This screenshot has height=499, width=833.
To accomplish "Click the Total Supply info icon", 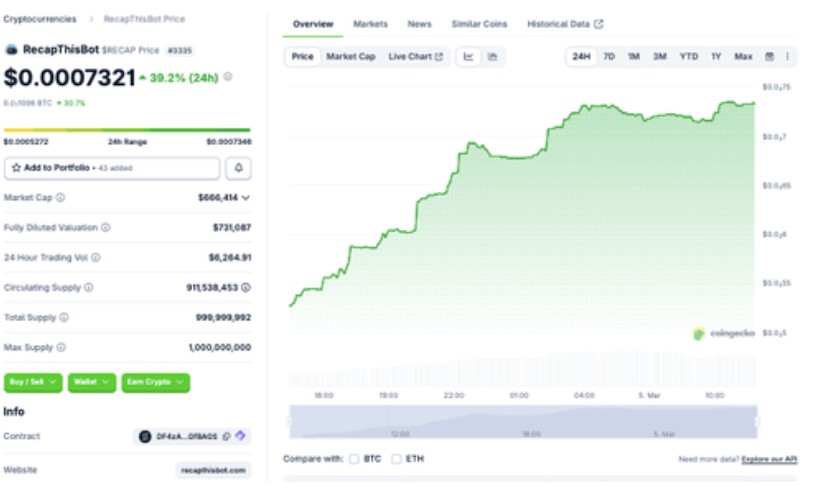I will [x=64, y=318].
